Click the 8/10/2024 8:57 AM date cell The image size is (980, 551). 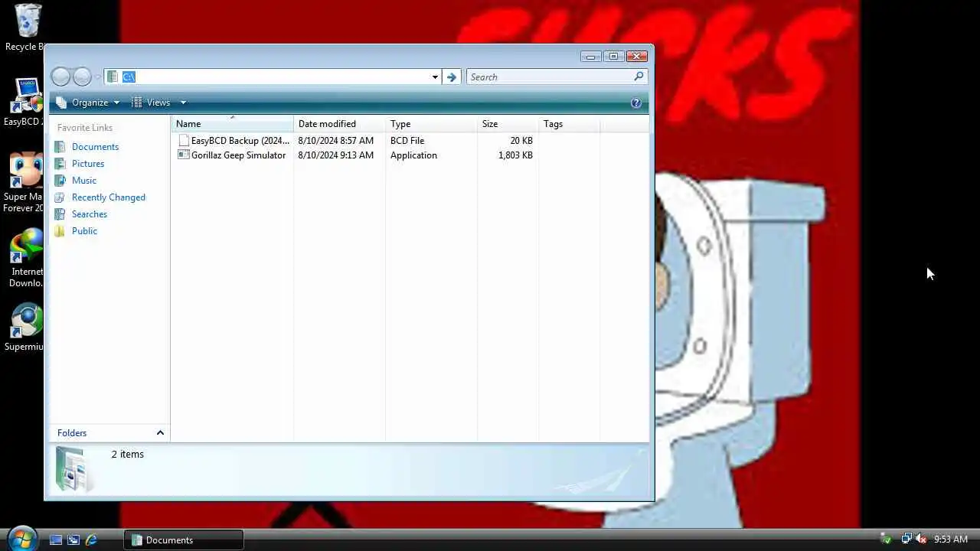[x=336, y=140]
